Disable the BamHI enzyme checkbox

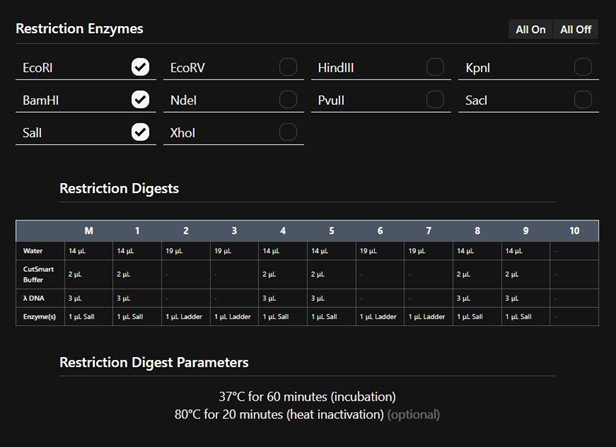(140, 100)
